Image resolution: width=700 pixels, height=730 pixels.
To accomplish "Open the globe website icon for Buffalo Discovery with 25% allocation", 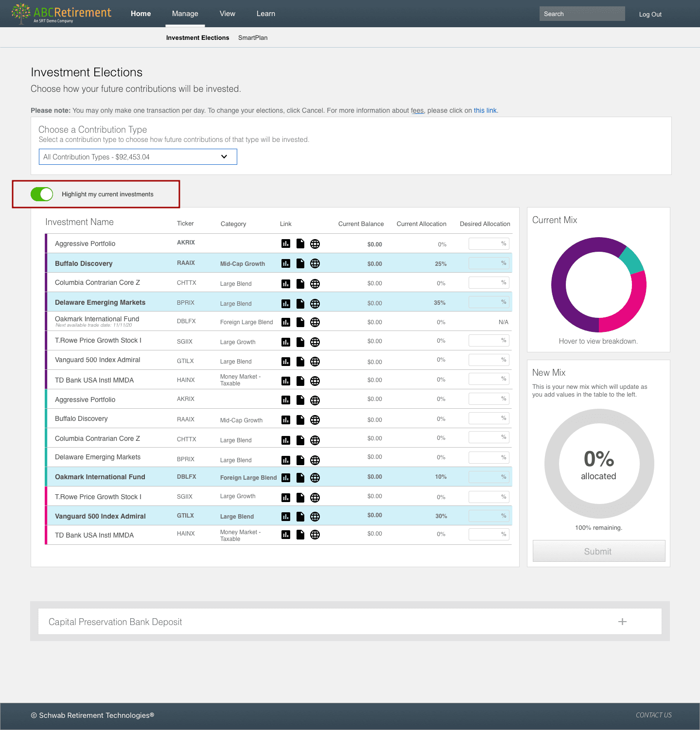I will coord(315,263).
